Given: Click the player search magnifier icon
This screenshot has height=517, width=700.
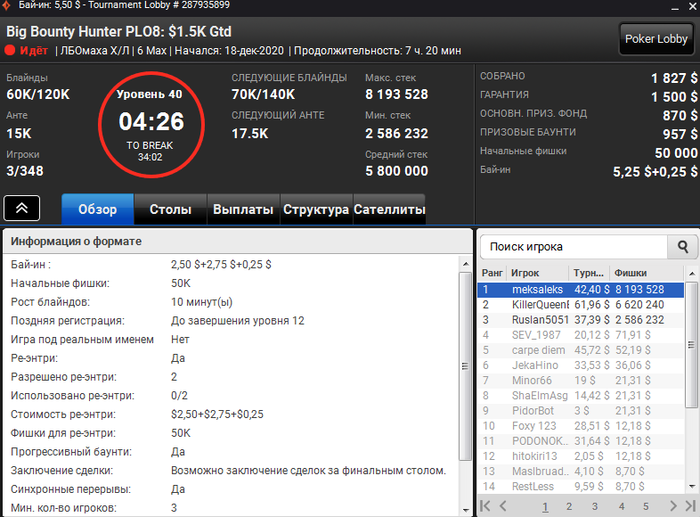Looking at the screenshot, I should click(x=683, y=246).
